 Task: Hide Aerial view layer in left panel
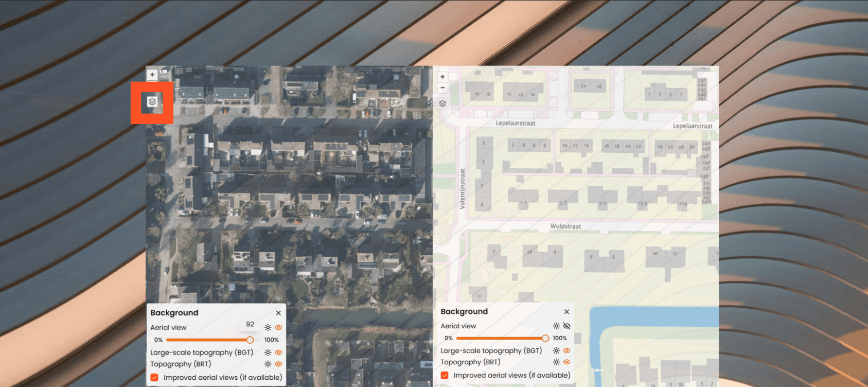pos(278,327)
